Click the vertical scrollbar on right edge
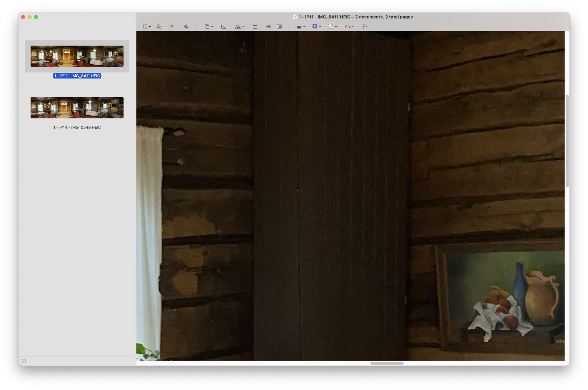Image resolution: width=588 pixels, height=390 pixels. click(567, 141)
